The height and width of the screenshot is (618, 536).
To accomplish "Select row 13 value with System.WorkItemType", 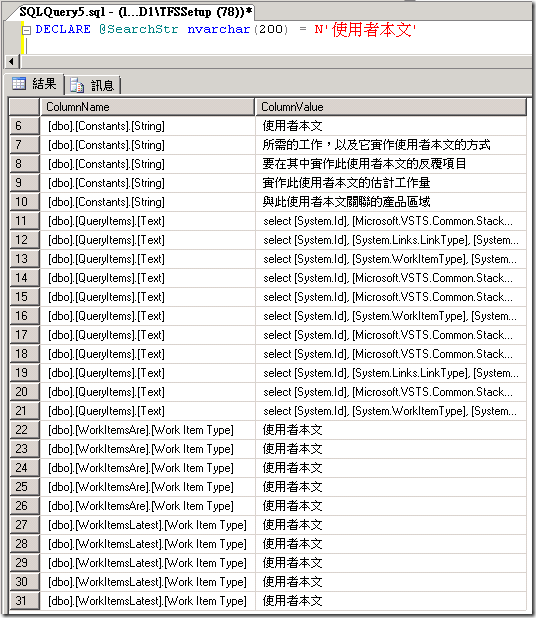I will point(391,259).
